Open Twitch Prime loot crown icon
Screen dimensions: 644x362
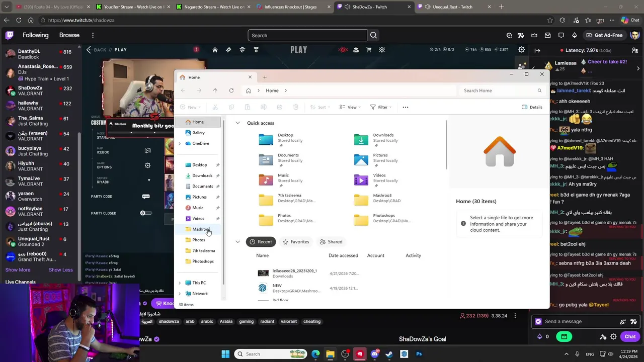click(x=534, y=35)
